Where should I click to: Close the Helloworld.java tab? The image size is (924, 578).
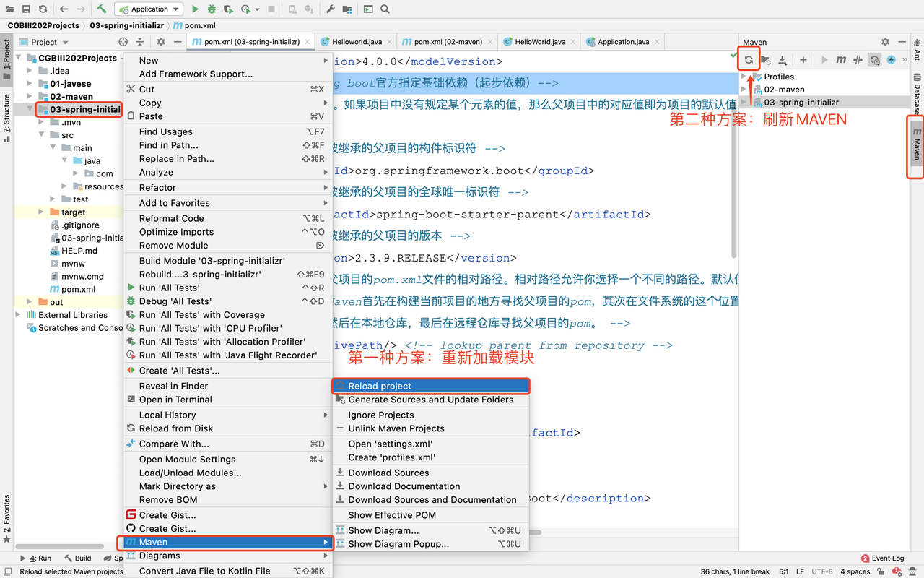pos(391,42)
